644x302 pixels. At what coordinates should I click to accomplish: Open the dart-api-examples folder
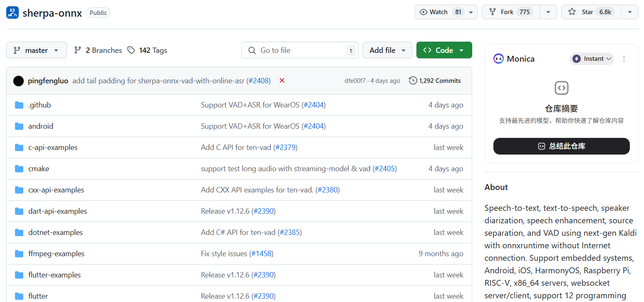[58, 211]
